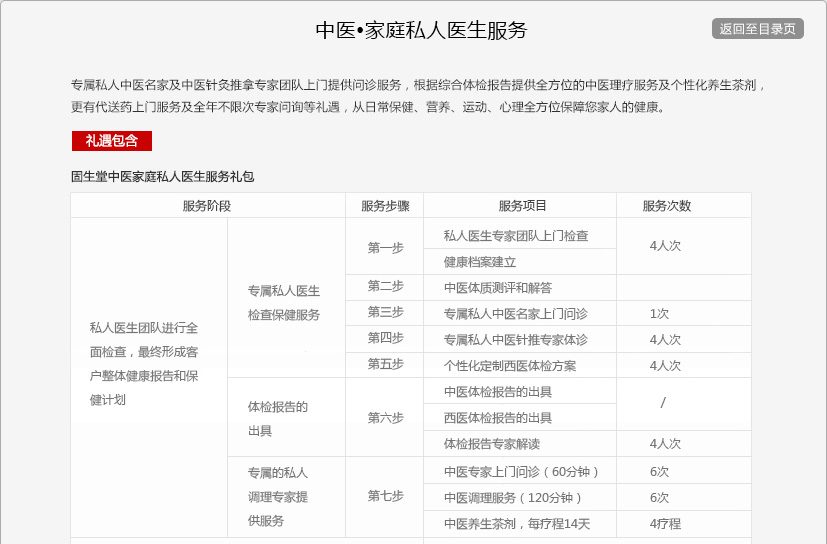The image size is (827, 544).
Task: Open the 健康档案建立 item
Action: pos(480,262)
